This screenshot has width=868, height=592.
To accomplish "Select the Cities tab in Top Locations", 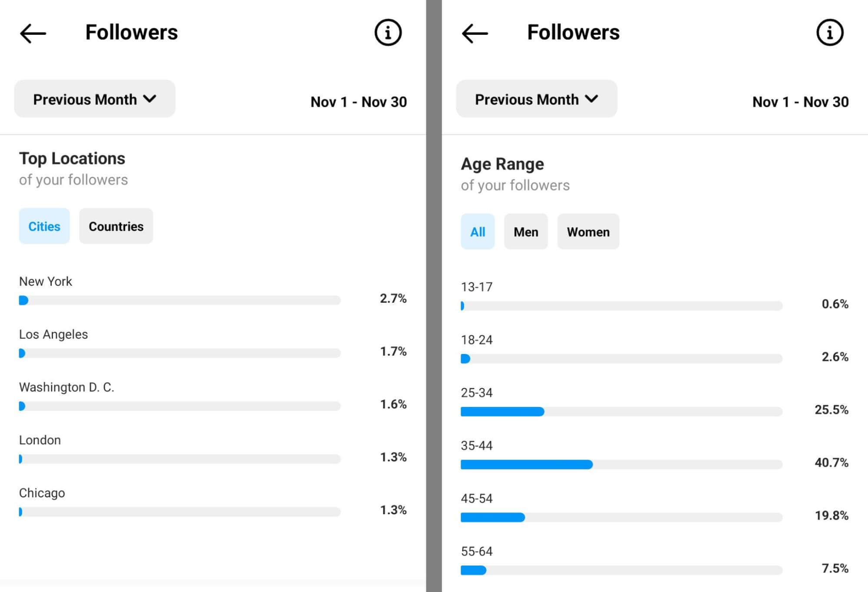I will (x=44, y=226).
